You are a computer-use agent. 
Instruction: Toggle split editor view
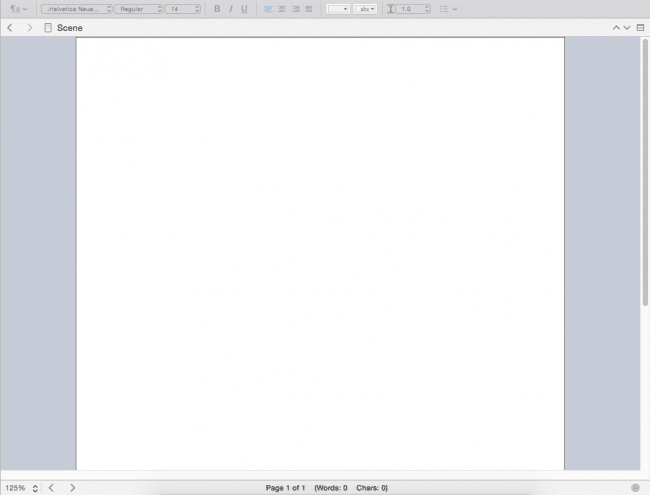point(640,28)
